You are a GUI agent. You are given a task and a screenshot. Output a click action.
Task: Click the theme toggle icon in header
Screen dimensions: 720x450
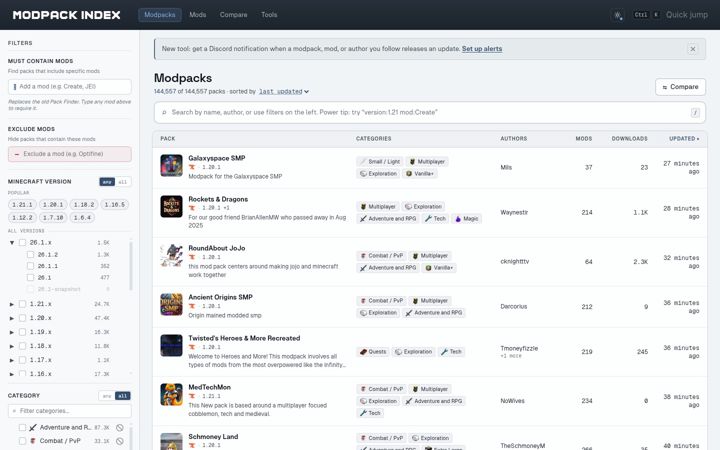618,15
